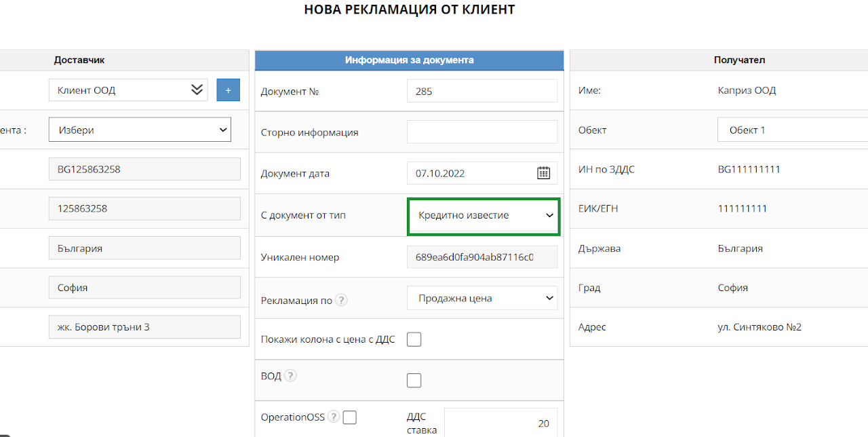Click the supplier city field София
Viewport: 868px width, 437px height.
144,288
